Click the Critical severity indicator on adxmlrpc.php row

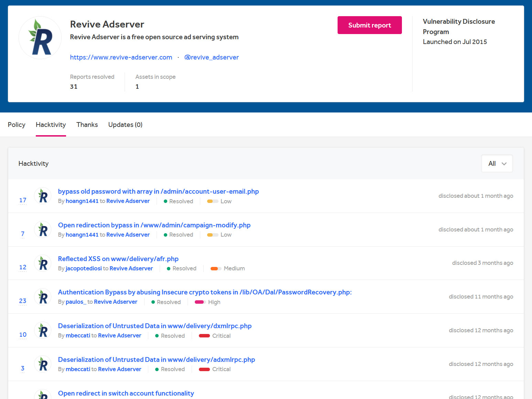215,369
